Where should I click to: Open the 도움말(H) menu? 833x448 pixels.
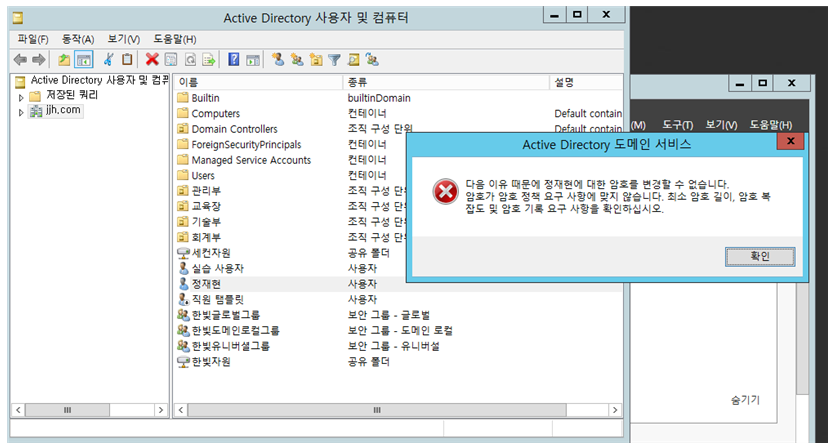(x=175, y=39)
